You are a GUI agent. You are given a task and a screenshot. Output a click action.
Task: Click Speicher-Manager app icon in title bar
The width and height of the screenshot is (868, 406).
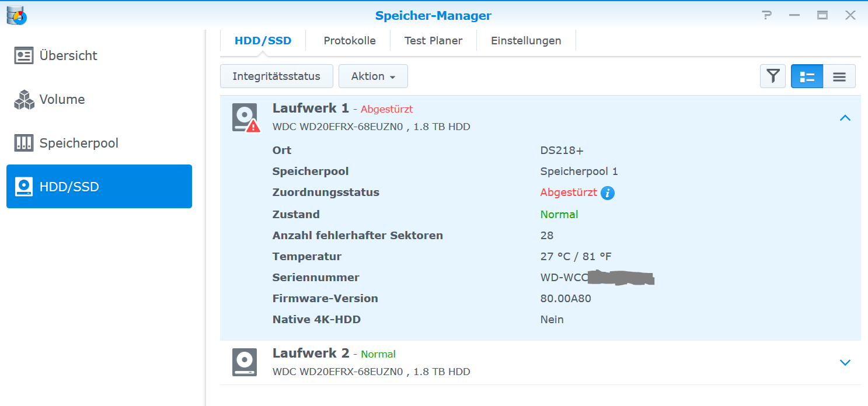17,15
